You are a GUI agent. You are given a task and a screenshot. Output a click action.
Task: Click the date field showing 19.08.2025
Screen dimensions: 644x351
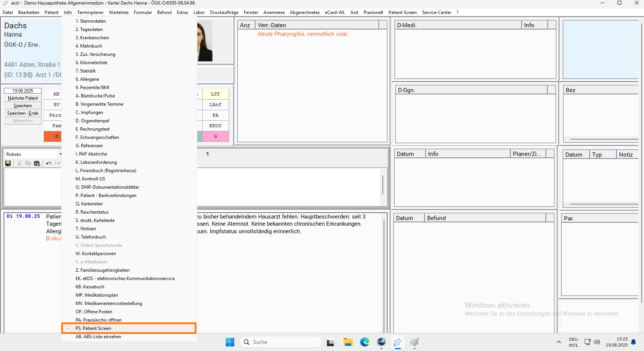[23, 91]
